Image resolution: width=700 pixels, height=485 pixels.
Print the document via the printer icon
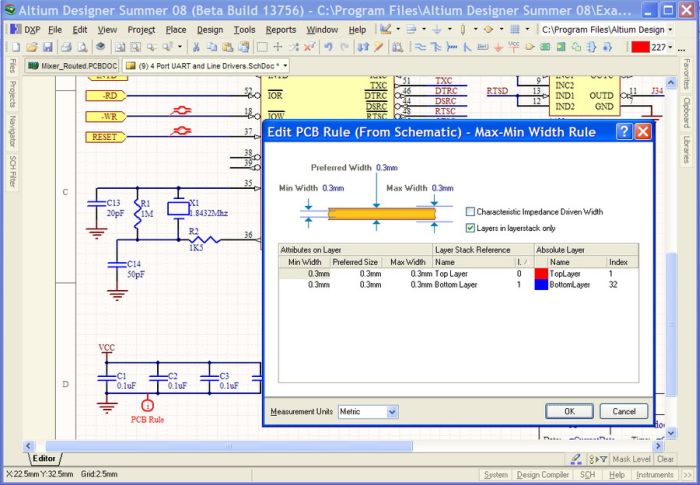(66, 47)
